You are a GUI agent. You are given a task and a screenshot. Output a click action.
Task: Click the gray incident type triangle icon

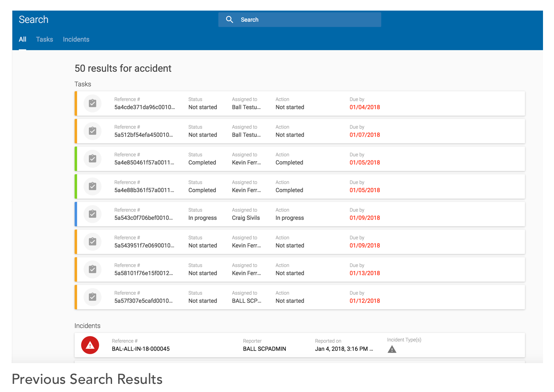click(x=392, y=349)
